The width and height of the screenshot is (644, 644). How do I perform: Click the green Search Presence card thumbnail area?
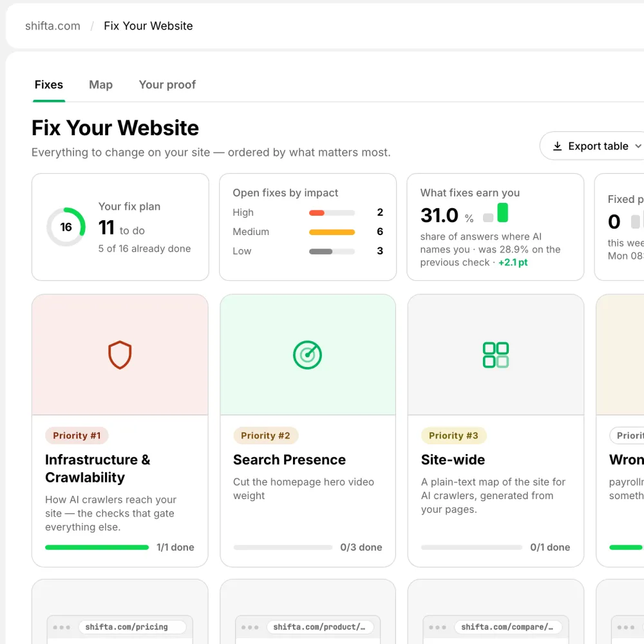click(308, 355)
